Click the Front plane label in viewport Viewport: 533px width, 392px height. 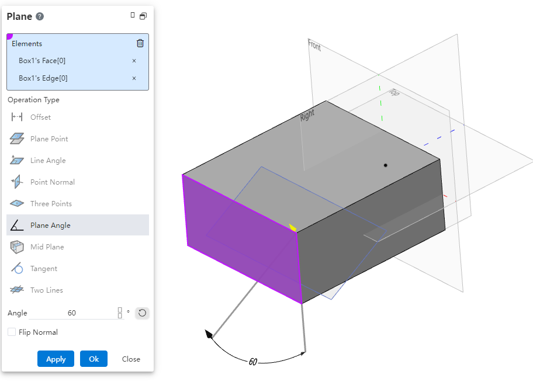pyautogui.click(x=314, y=45)
